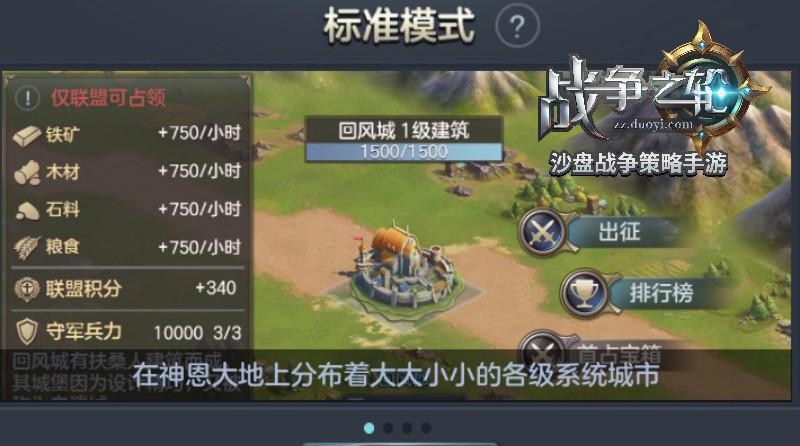This screenshot has height=446, width=800.
Task: Click the shield 守军兵力 icon
Action: tap(27, 332)
